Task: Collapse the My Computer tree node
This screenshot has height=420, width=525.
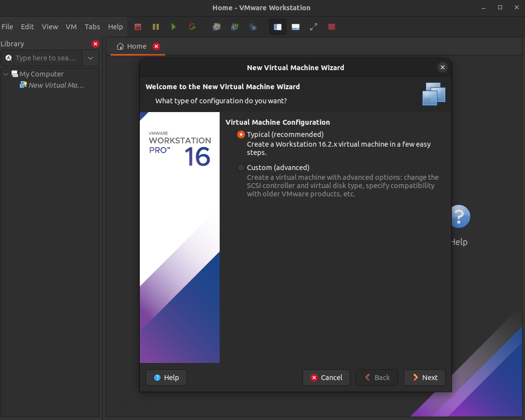Action: [6, 74]
